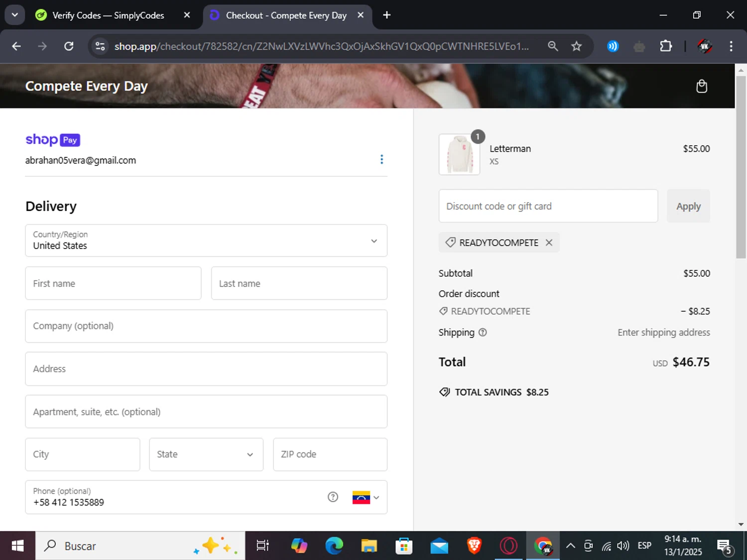747x560 pixels.
Task: Select the Checkout - Compete Every Day tab
Action: pyautogui.click(x=286, y=15)
